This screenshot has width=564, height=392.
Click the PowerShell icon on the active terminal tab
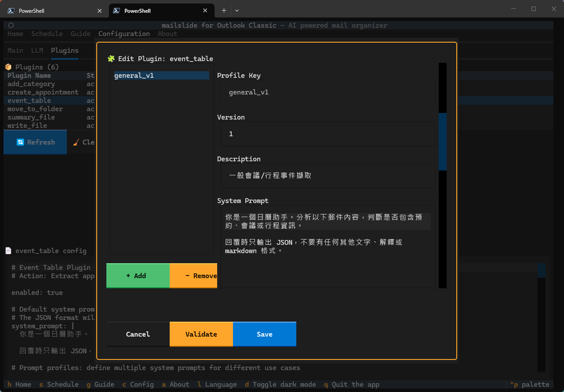pos(116,10)
